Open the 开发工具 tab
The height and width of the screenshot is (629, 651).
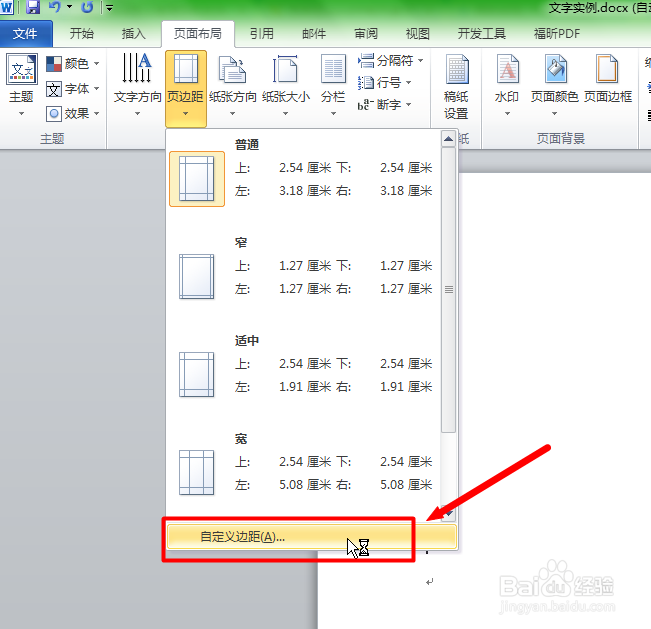pos(482,34)
